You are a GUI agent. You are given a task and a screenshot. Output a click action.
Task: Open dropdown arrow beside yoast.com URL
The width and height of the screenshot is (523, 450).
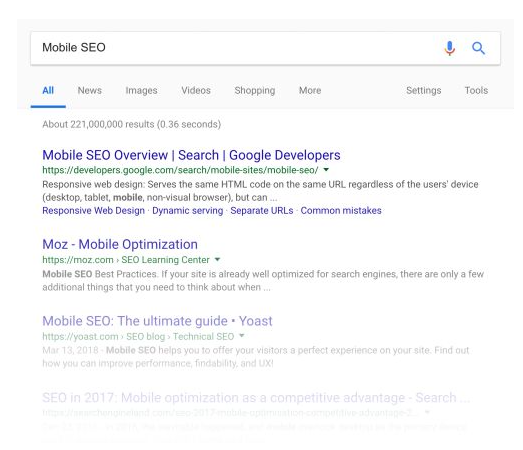[242, 336]
